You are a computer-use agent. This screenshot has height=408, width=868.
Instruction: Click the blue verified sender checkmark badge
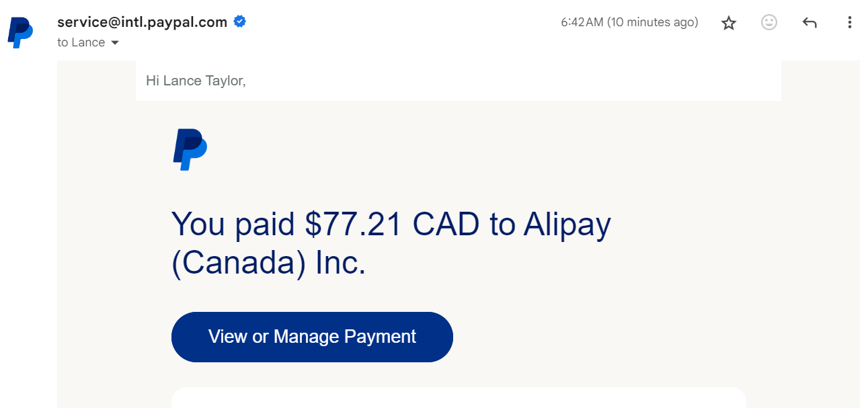240,22
